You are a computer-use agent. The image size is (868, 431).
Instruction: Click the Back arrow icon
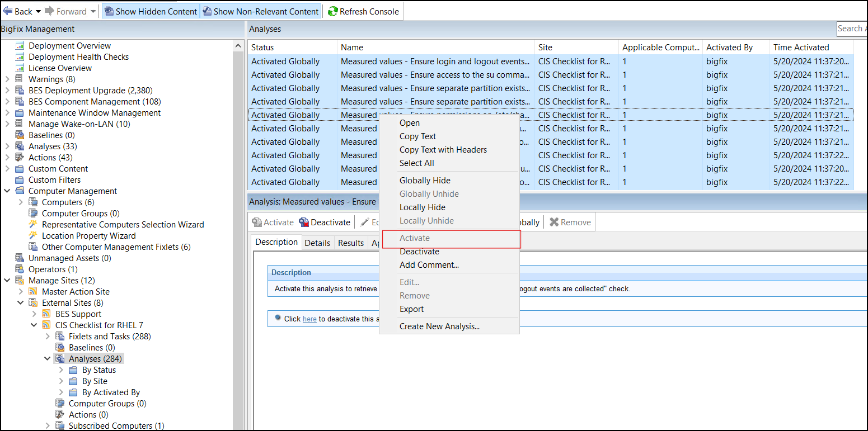point(8,11)
